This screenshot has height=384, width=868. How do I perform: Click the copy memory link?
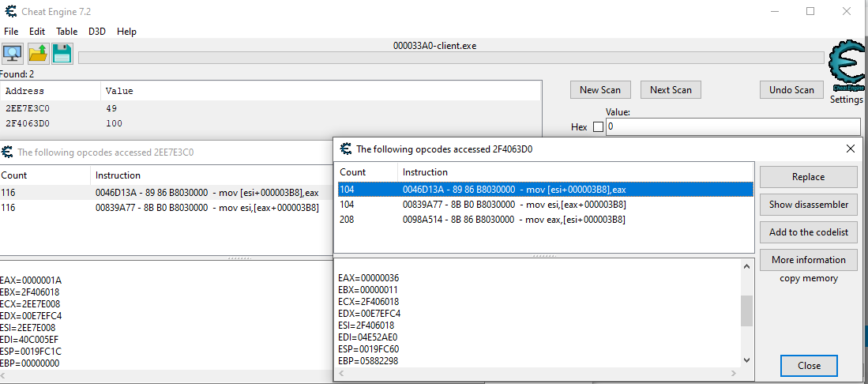[808, 278]
